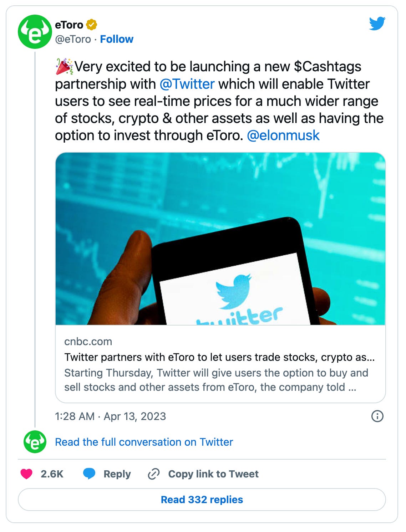Screen dimensions: 406x532
Task: Follow the eToro account
Action: coord(117,39)
